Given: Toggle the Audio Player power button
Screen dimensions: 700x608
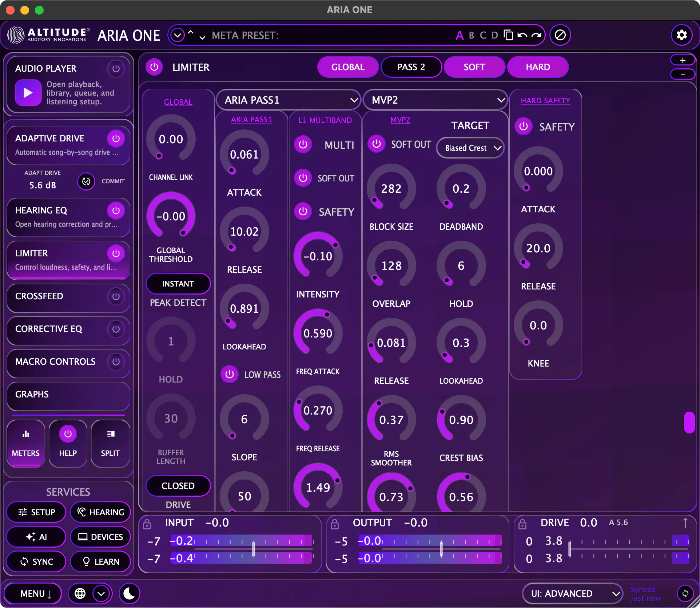Looking at the screenshot, I should (116, 68).
